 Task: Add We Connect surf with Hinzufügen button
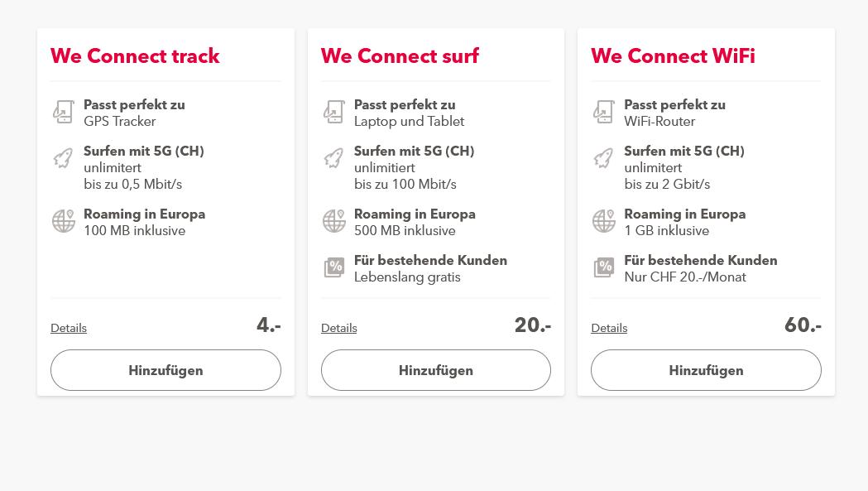click(x=436, y=370)
